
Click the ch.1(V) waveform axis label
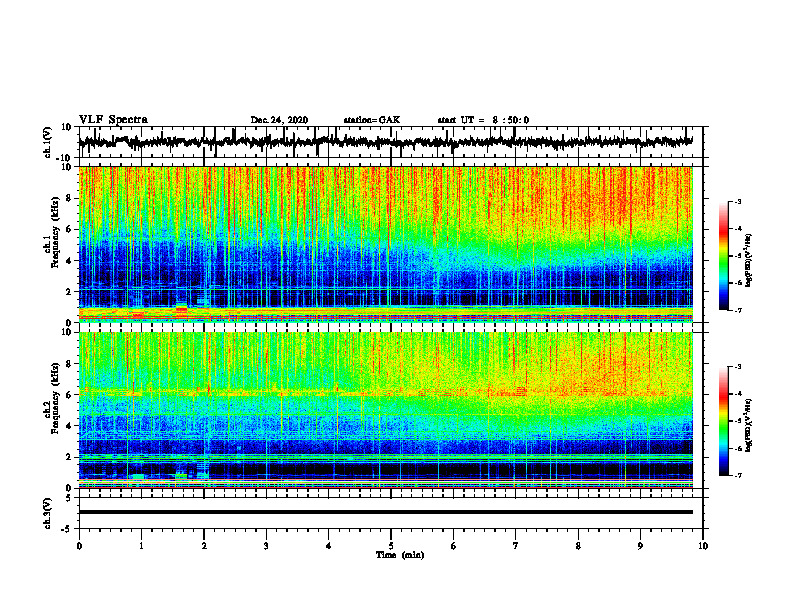(x=48, y=142)
